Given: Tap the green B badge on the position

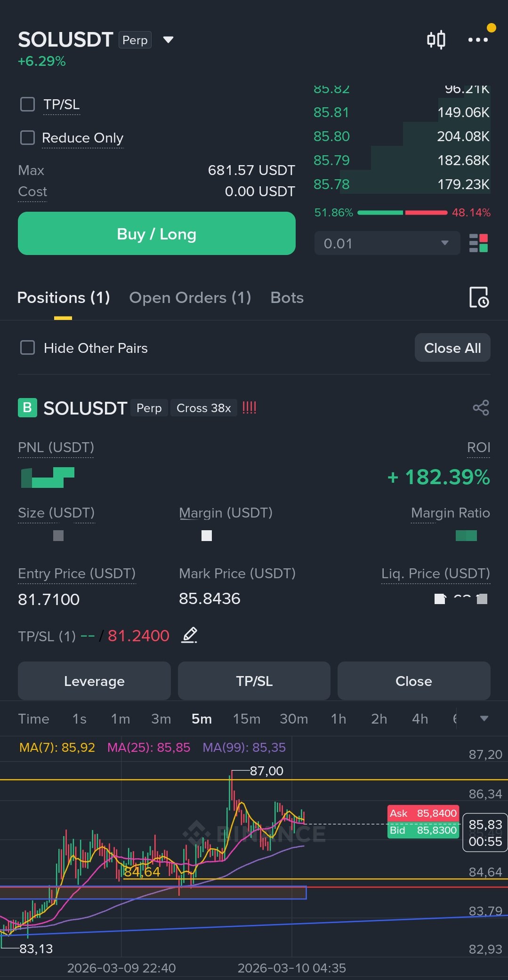Looking at the screenshot, I should click(27, 408).
